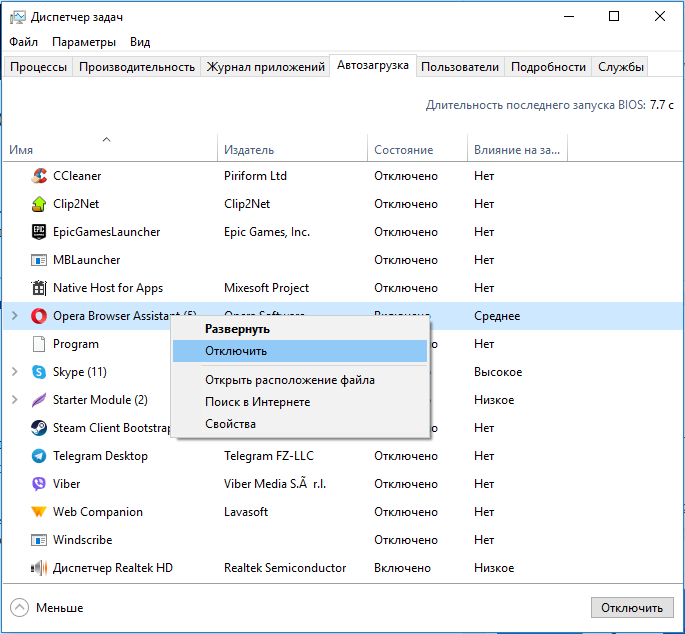The image size is (685, 634).
Task: Click the Task Manager title bar icon
Action: (x=18, y=17)
